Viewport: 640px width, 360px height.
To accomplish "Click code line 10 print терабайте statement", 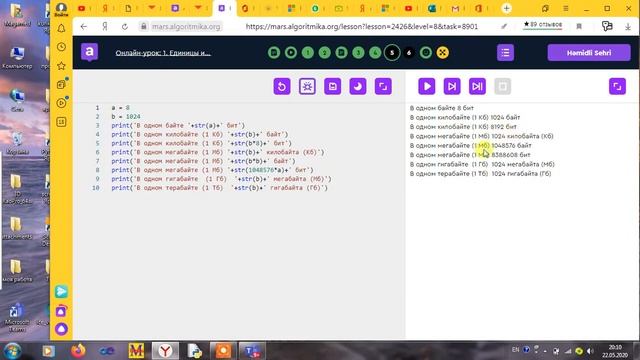I will [220, 188].
